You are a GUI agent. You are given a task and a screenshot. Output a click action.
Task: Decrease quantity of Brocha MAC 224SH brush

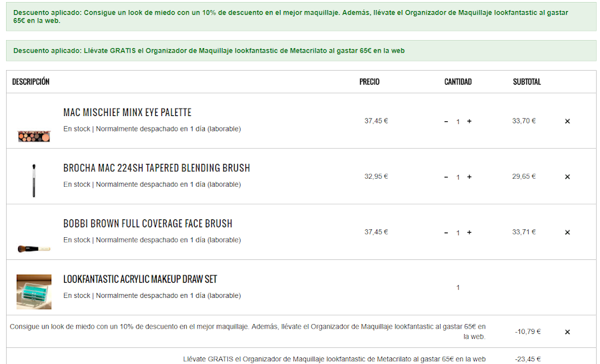(446, 177)
